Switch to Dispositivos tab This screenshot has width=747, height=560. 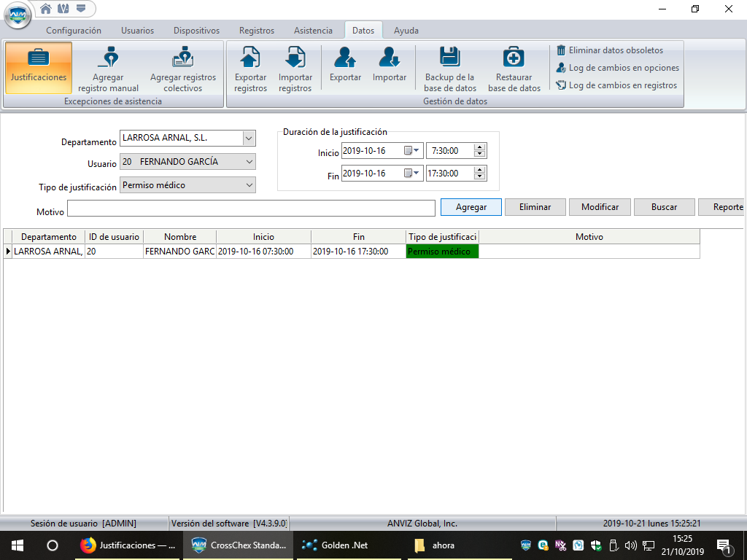[196, 31]
